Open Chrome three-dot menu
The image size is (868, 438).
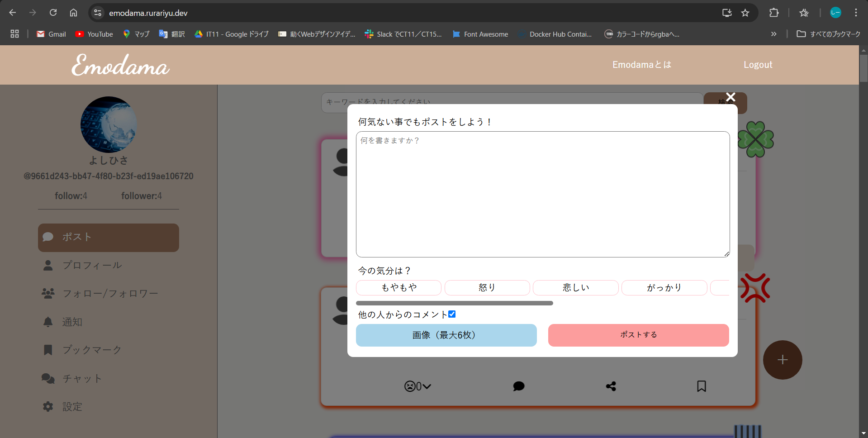point(856,13)
